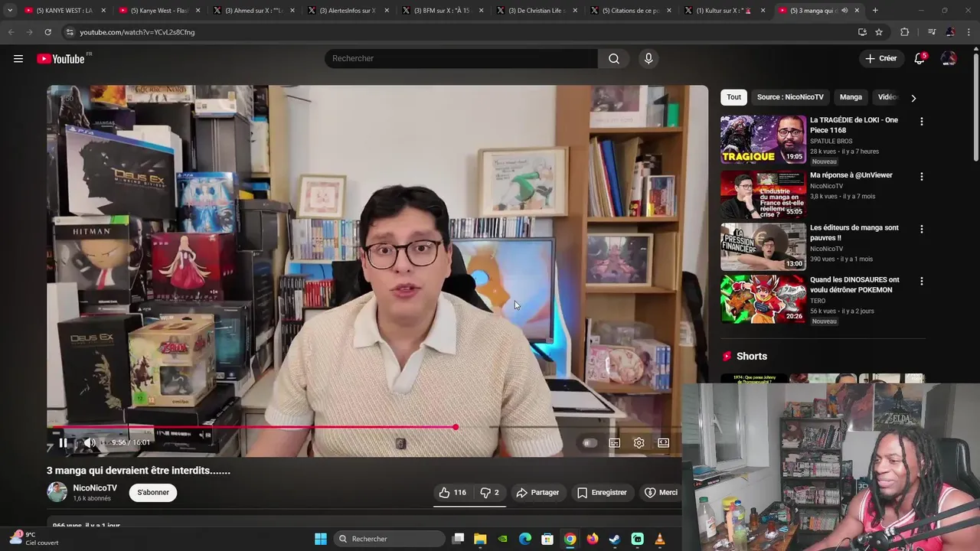Open Windows Start menu
This screenshot has width=980, height=551.
click(321, 539)
